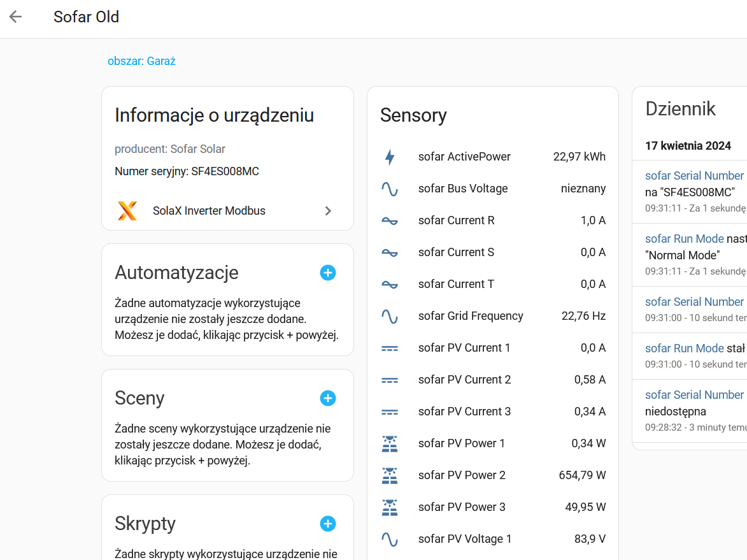Select the sofar Current T sensor row
The height and width of the screenshot is (560, 747).
(493, 285)
